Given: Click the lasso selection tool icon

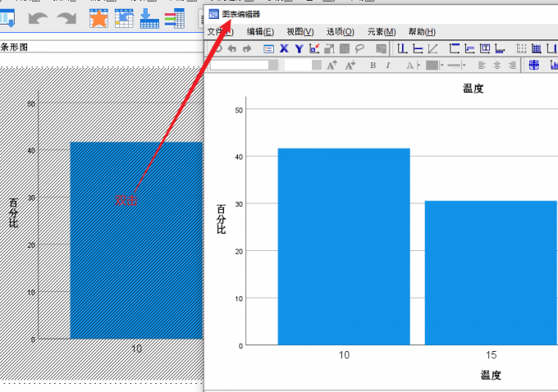Looking at the screenshot, I should 359,48.
